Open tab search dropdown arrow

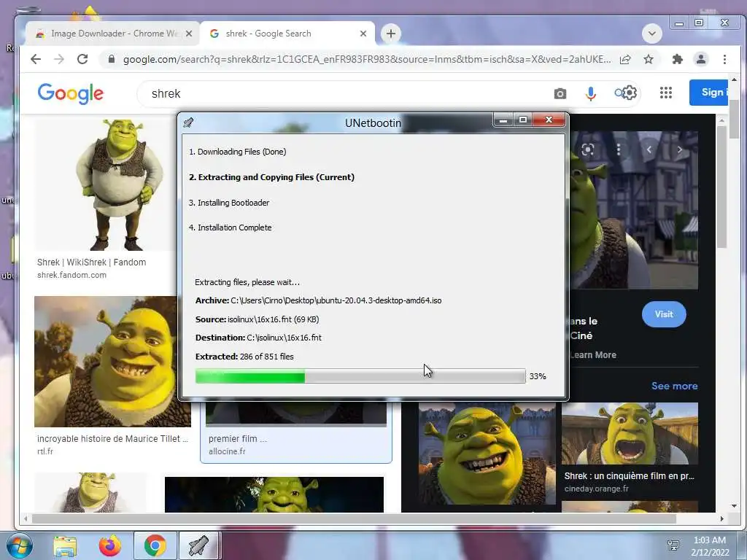[x=651, y=34]
